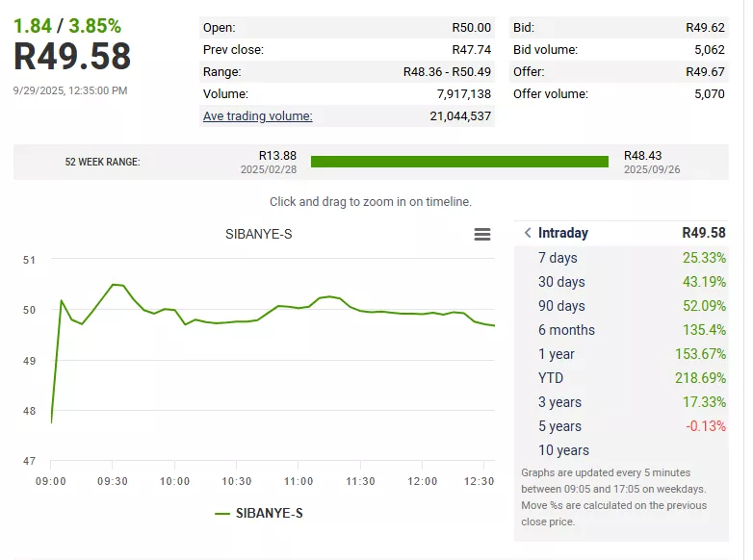This screenshot has height=560, width=753.
Task: Click the 09:30 time axis label
Action: click(x=113, y=481)
